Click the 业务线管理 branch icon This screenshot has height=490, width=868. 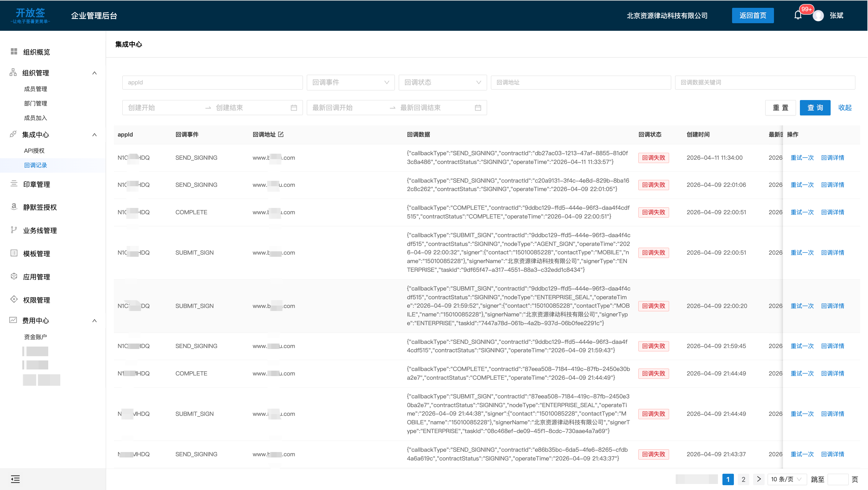tap(14, 230)
